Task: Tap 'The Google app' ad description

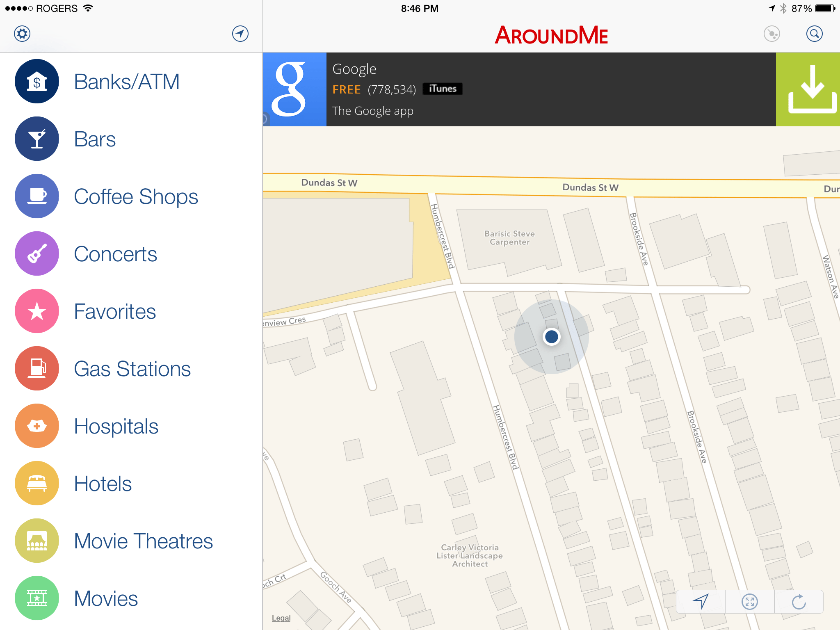Action: click(373, 111)
